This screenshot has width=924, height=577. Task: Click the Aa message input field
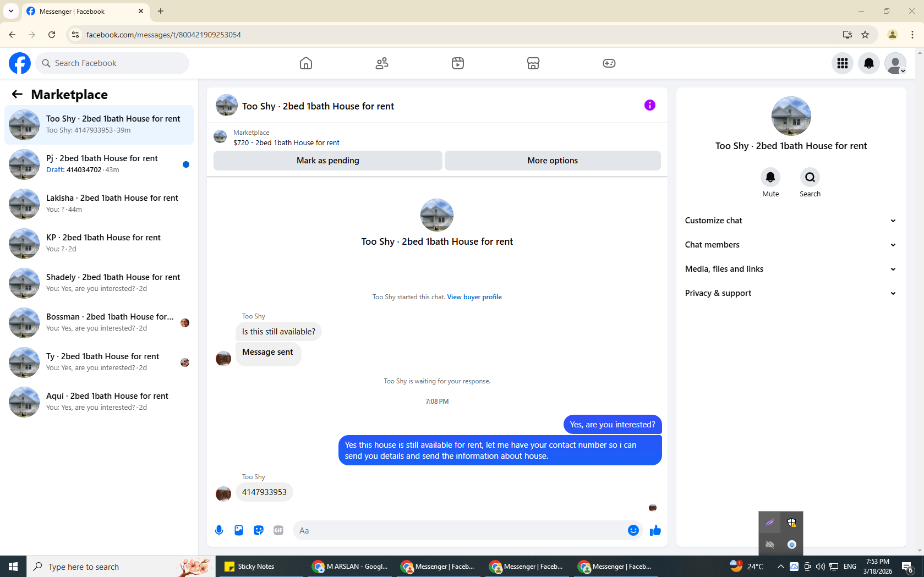pyautogui.click(x=460, y=530)
